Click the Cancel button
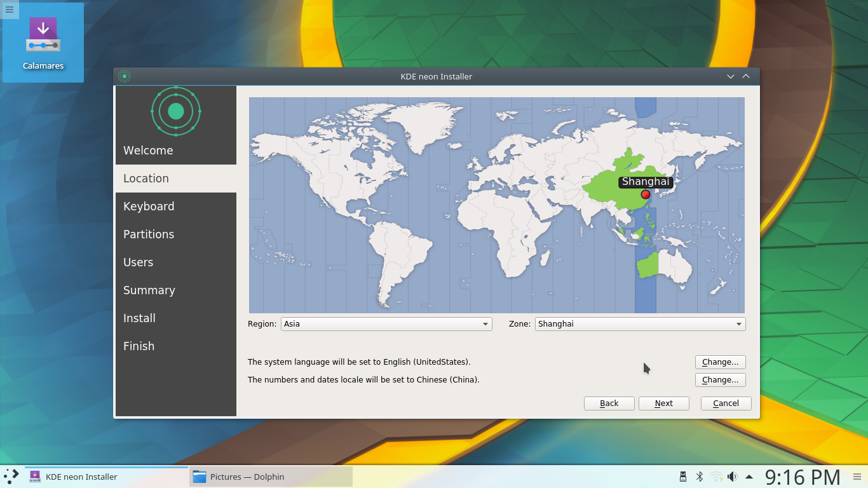 click(726, 403)
